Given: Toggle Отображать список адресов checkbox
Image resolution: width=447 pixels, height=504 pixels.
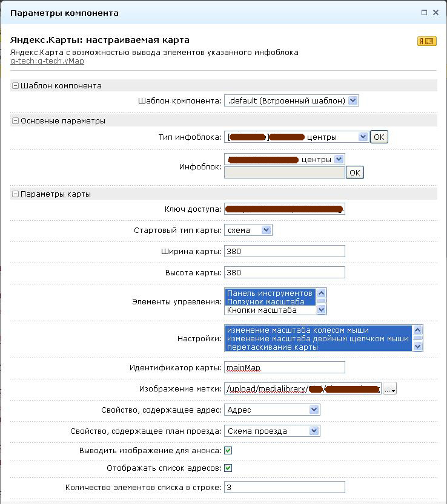Looking at the screenshot, I should tap(228, 468).
